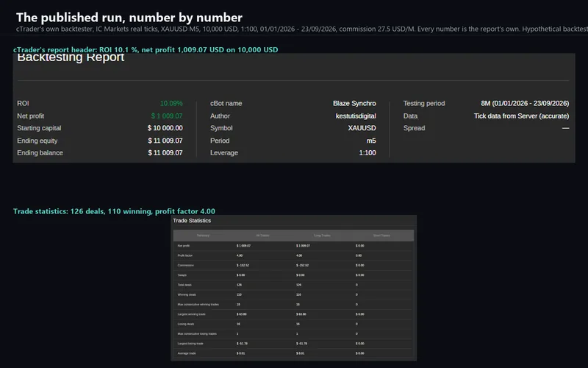Click the heading "The published run, number by number"

click(x=129, y=17)
